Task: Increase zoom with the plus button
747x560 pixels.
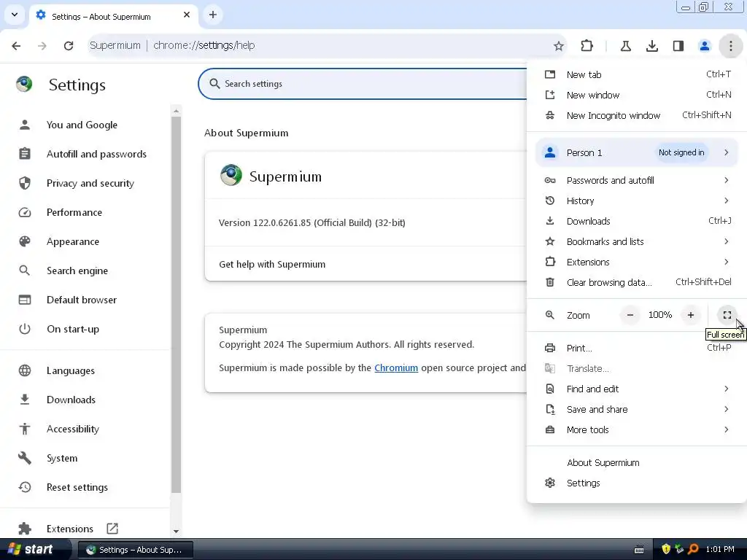Action: click(691, 315)
